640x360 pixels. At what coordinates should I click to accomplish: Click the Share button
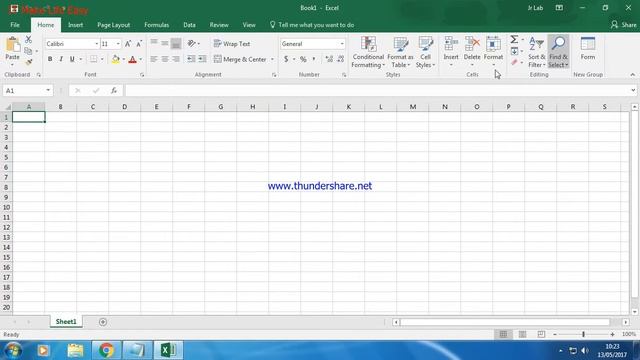click(x=624, y=25)
